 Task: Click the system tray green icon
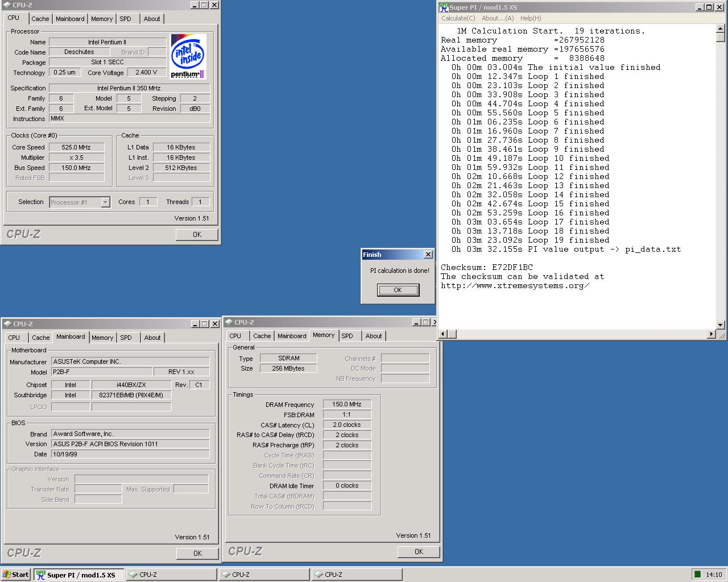[x=697, y=575]
